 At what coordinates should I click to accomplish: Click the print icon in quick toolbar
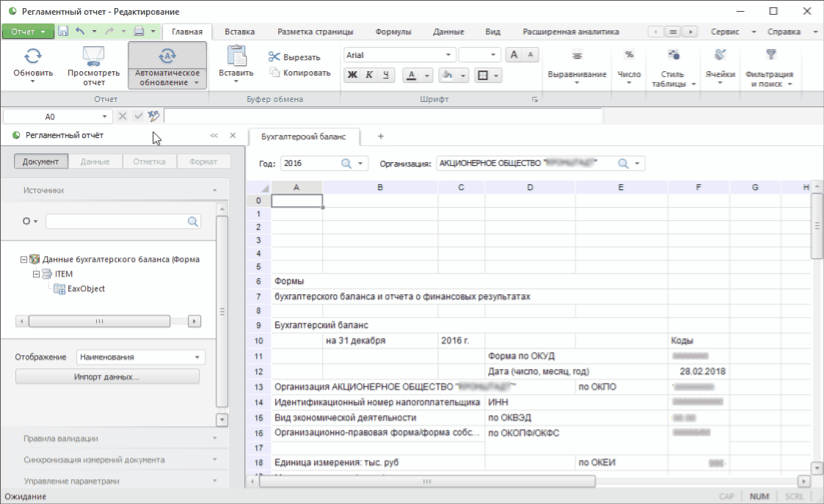[139, 32]
